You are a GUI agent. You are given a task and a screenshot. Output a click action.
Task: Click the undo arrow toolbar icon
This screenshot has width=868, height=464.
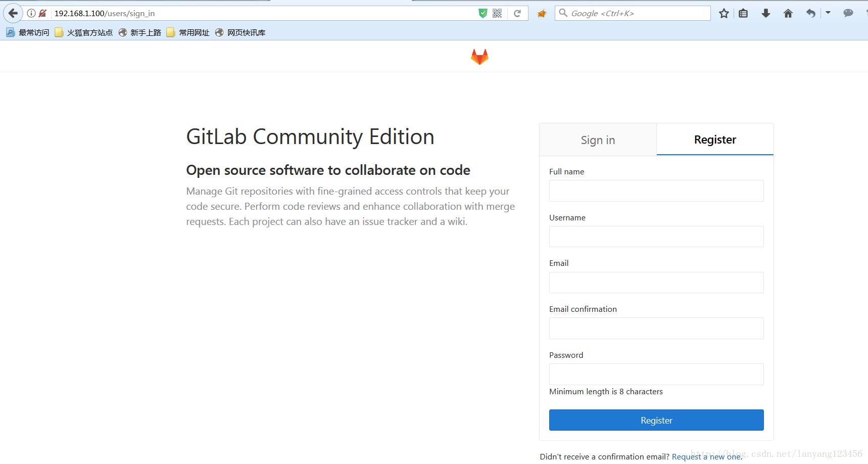point(811,13)
